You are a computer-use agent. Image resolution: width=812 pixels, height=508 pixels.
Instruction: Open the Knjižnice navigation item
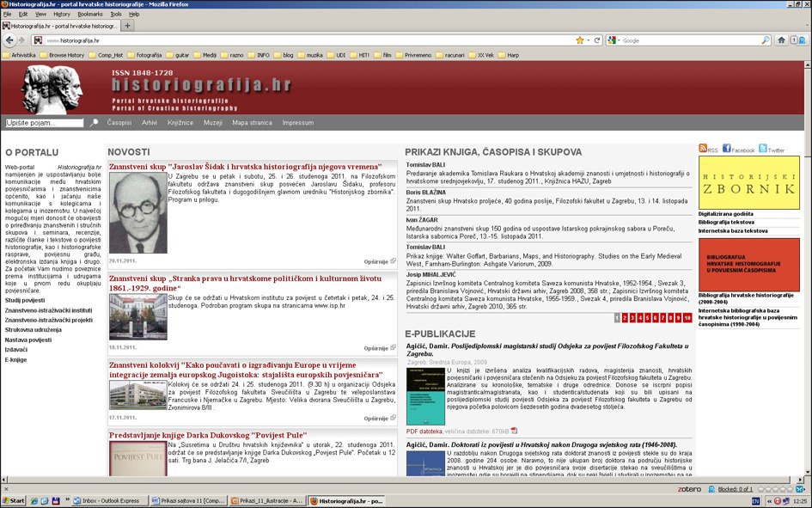click(x=180, y=123)
